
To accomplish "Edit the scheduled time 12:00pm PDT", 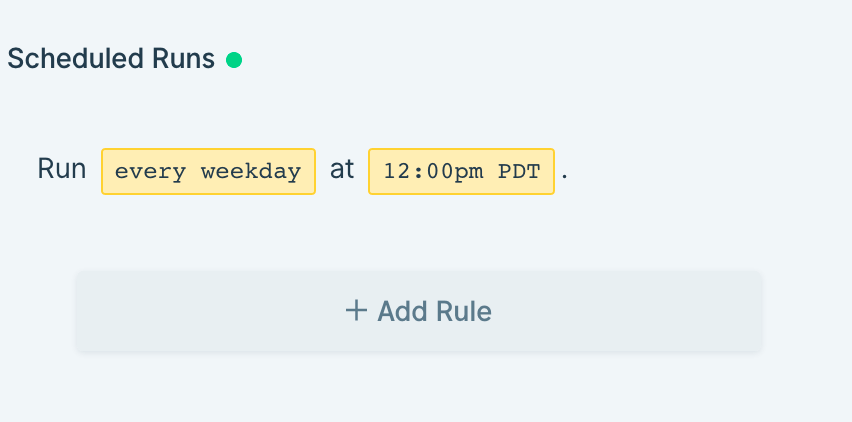I will 461,171.
